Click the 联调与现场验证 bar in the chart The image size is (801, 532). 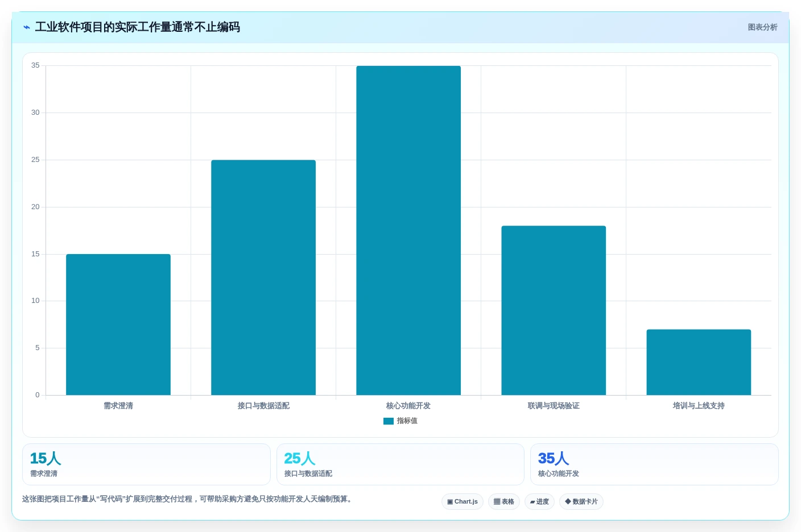click(x=554, y=310)
